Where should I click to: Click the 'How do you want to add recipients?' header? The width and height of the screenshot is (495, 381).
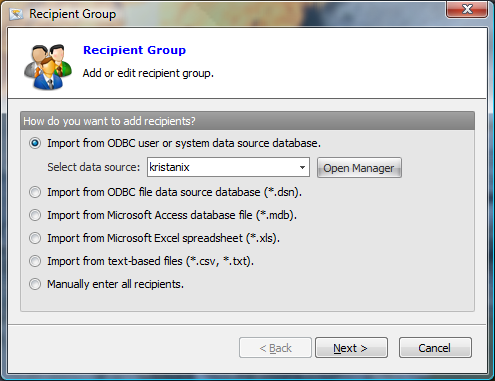[x=247, y=121]
